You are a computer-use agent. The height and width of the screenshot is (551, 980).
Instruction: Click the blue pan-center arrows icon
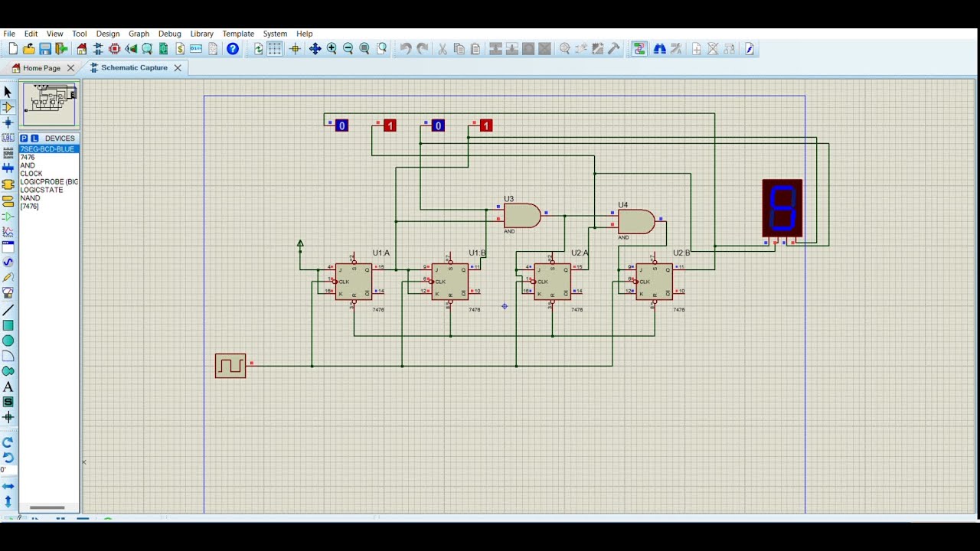pyautogui.click(x=315, y=49)
